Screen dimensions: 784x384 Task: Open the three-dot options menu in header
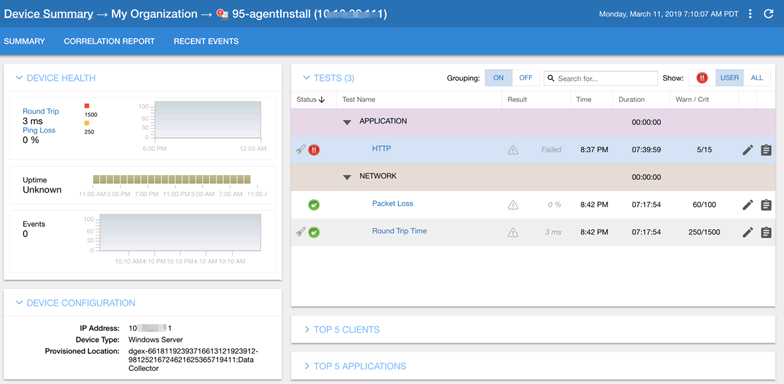[750, 14]
